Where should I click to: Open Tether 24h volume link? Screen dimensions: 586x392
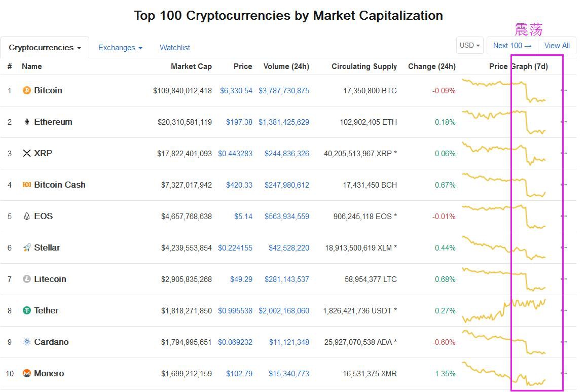[x=284, y=311]
